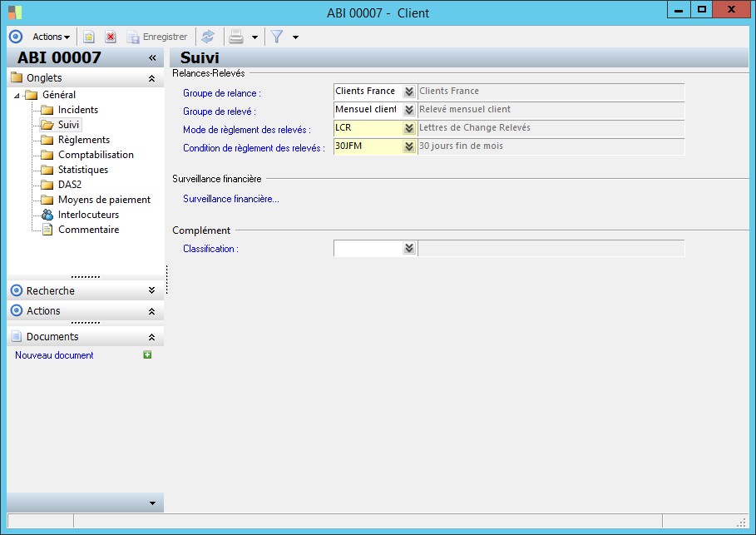
Task: Collapse the left panel with double-chevron icon
Action: pyautogui.click(x=152, y=58)
